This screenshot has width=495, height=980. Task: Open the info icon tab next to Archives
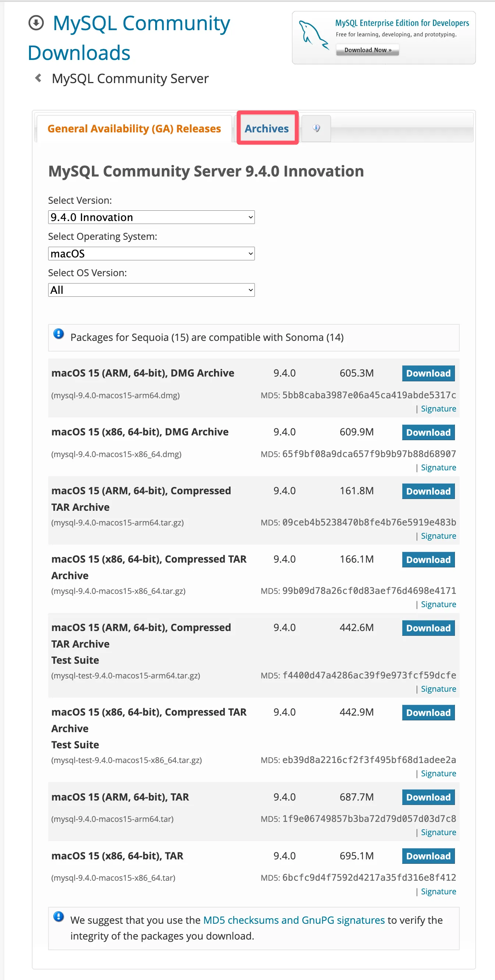click(316, 129)
